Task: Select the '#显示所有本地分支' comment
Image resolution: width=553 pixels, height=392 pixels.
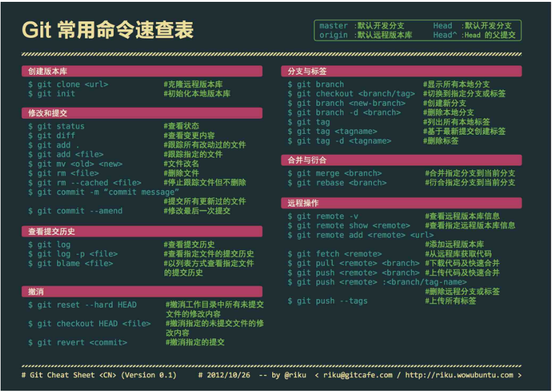Action: coord(456,84)
